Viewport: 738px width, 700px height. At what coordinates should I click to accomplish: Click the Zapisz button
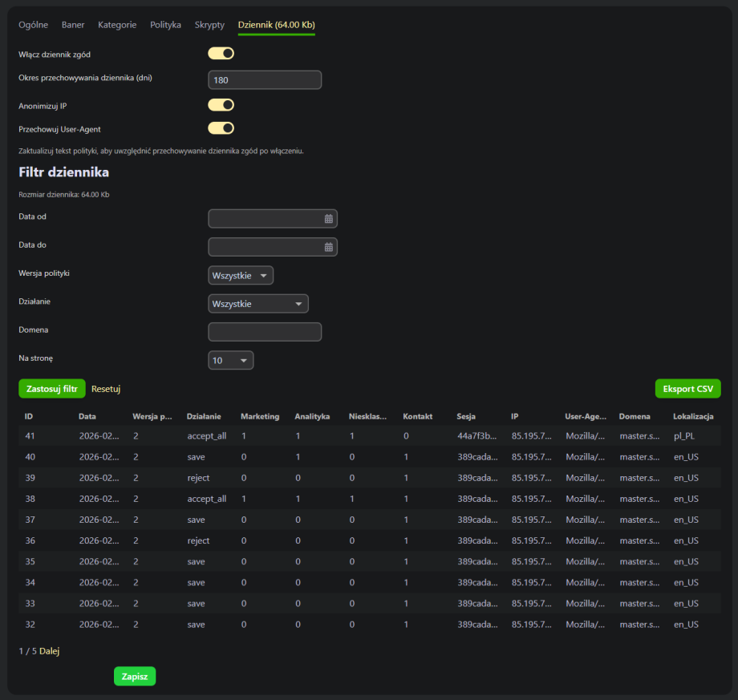135,676
